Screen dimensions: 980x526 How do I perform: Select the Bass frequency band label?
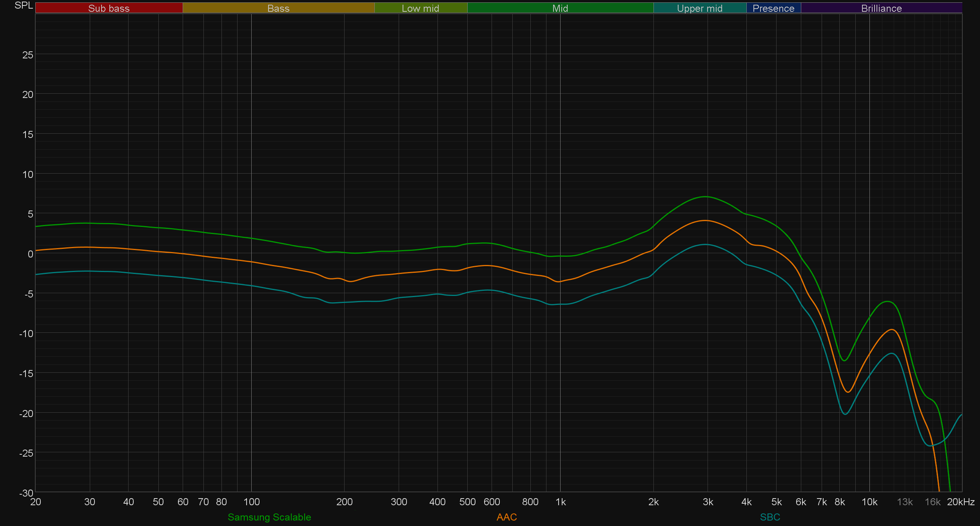[278, 8]
